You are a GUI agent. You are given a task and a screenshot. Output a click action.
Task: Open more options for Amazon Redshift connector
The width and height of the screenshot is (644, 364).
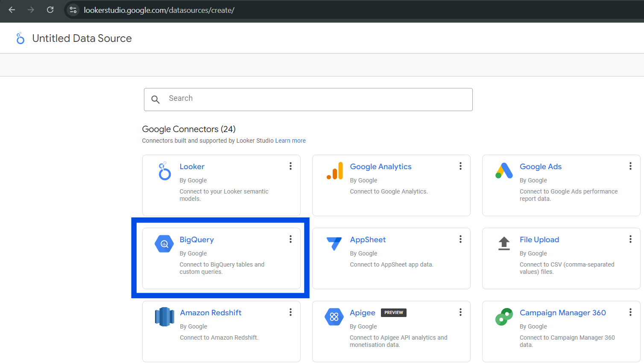(x=290, y=312)
